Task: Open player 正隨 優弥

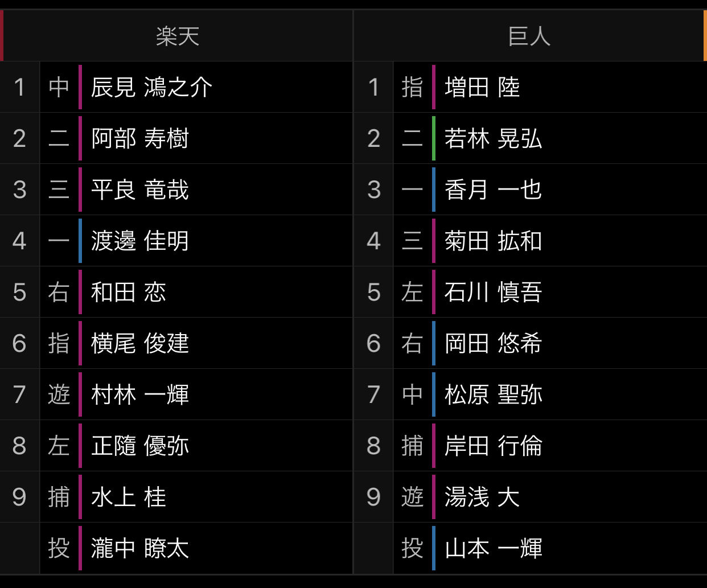Action: tap(139, 446)
